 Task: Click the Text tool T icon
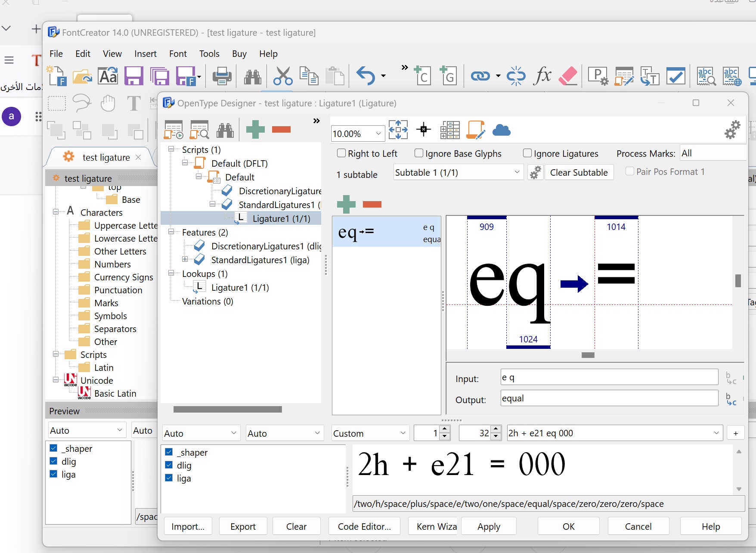(134, 104)
